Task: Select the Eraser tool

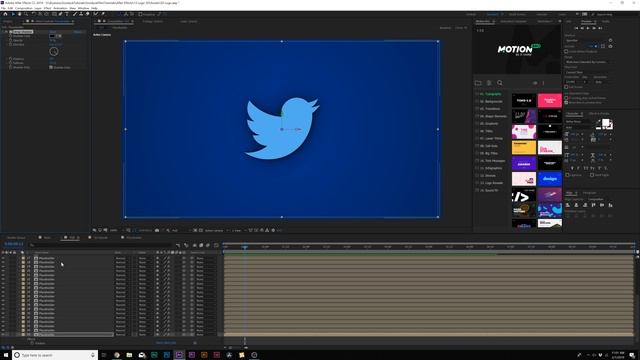Action: [87, 14]
